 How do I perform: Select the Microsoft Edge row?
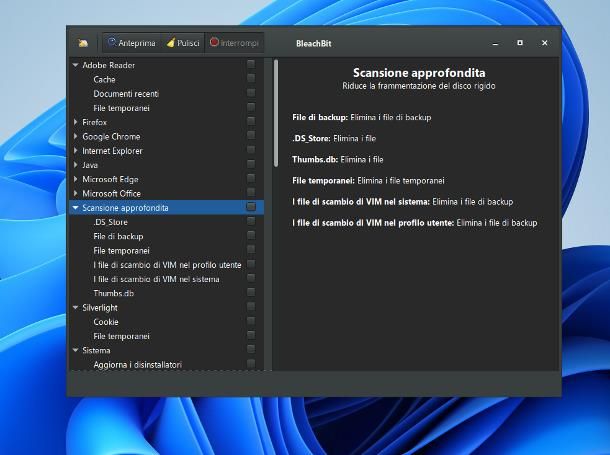167,179
